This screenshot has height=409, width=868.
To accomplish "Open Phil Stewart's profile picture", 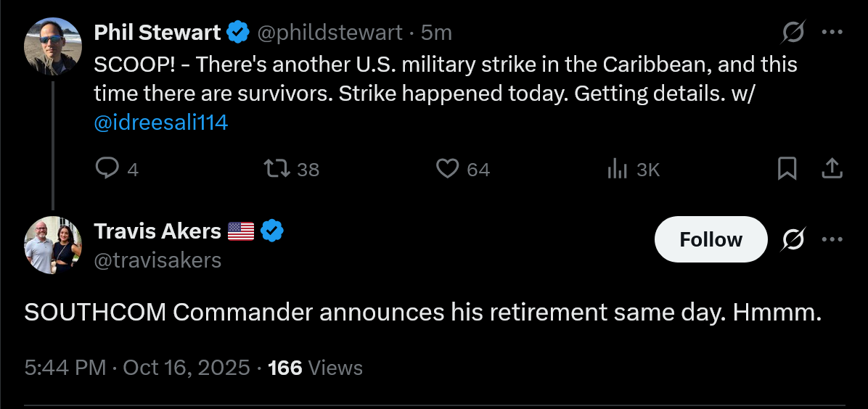I will point(53,46).
